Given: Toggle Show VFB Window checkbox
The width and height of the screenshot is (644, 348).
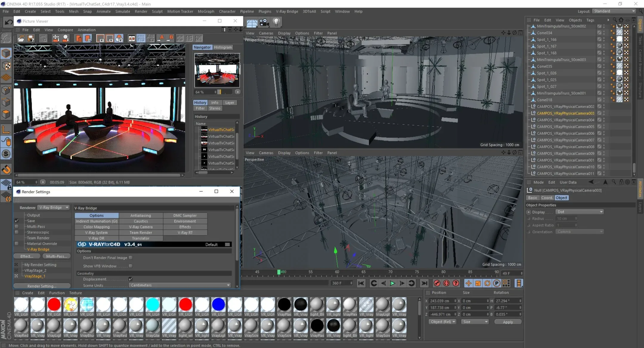Looking at the screenshot, I should tap(131, 266).
